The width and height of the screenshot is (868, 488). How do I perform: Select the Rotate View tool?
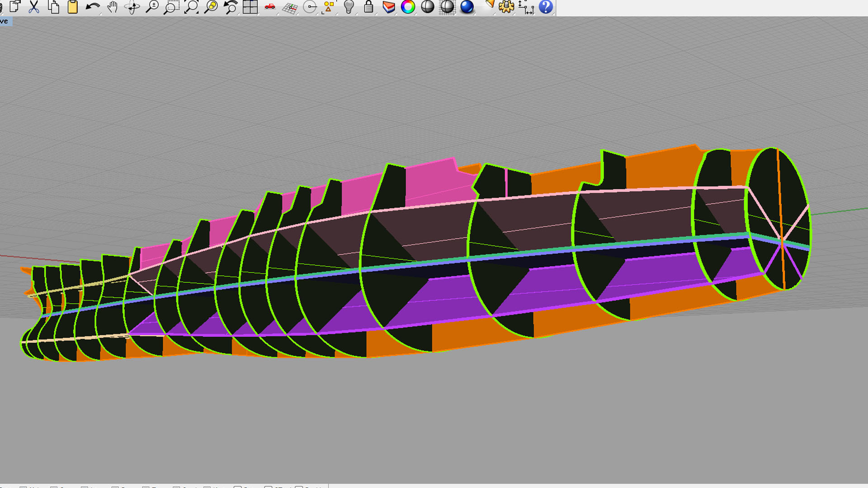[x=132, y=7]
